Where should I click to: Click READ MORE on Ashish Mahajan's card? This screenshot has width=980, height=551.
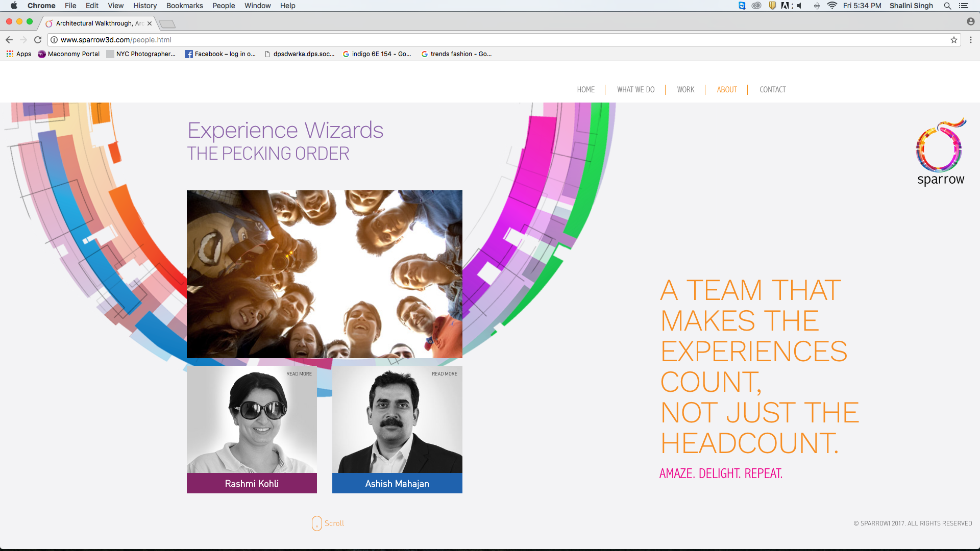pos(445,374)
